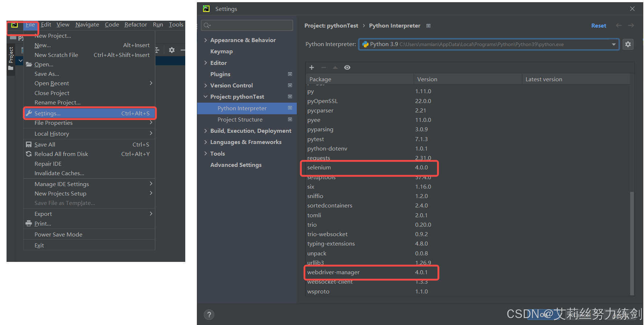Click the small icon after Python Interpreter breadcrumb
Image resolution: width=644 pixels, height=325 pixels.
click(428, 26)
